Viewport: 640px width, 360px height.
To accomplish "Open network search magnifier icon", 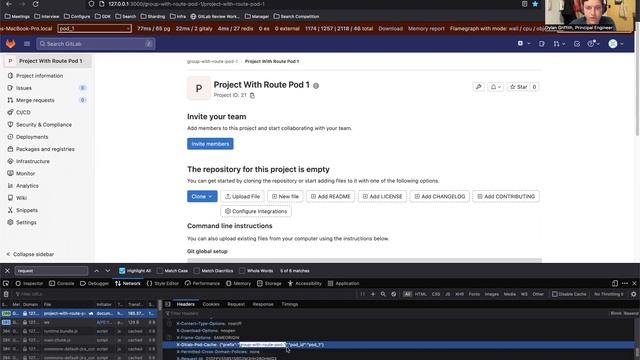I will click(x=383, y=294).
